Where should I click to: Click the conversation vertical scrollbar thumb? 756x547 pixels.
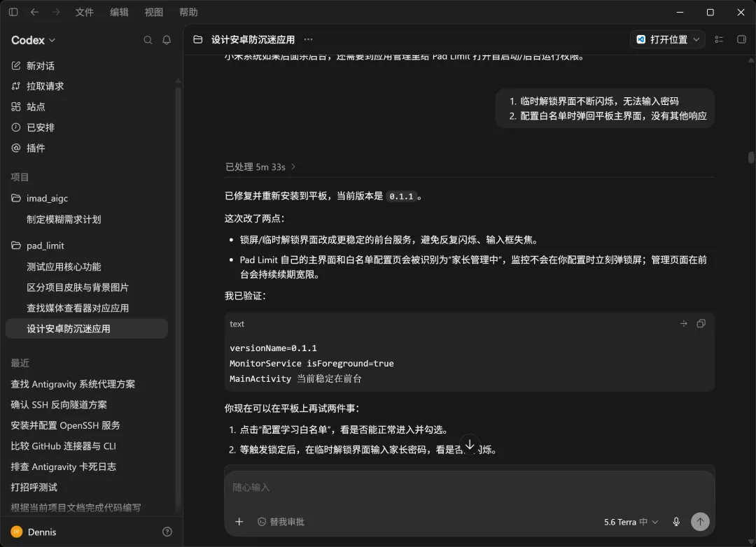click(751, 157)
